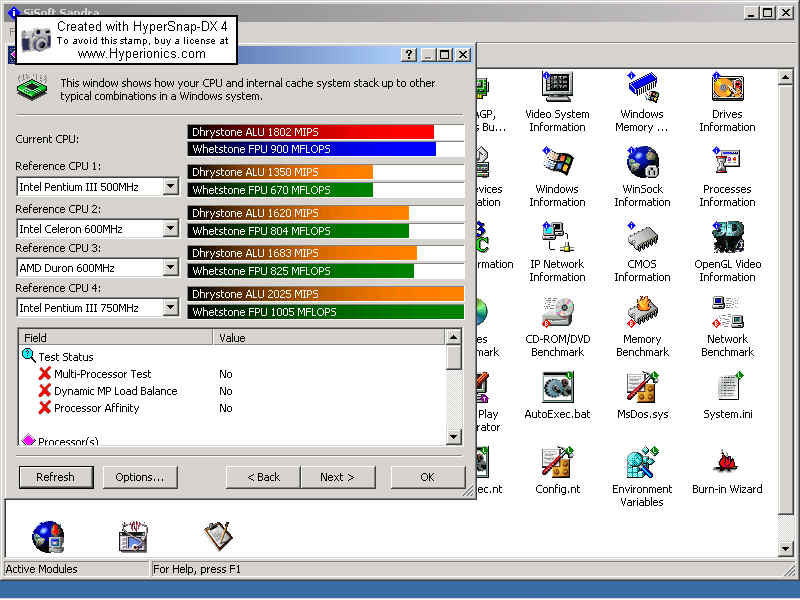Click the results list scrollbar thumb

click(454, 357)
